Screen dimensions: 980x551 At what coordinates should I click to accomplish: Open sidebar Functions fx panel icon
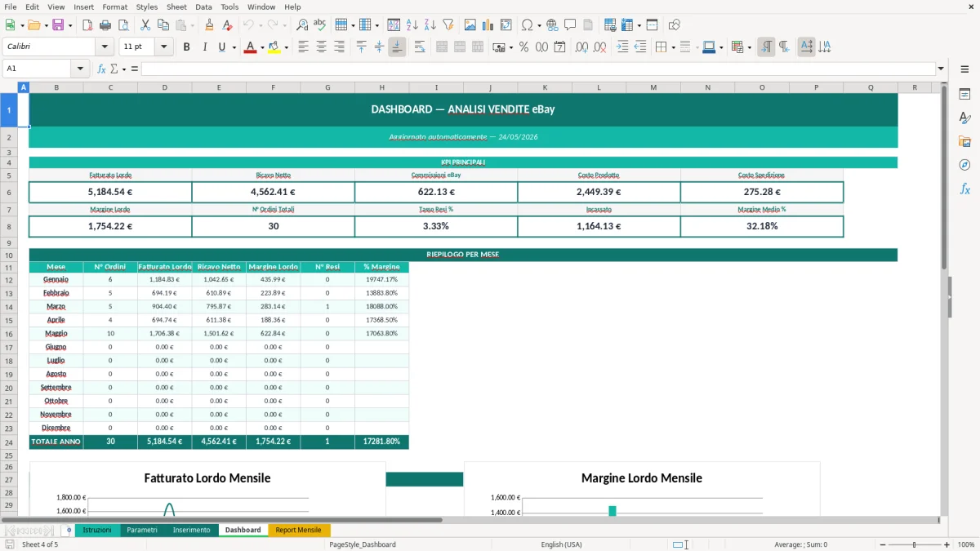(964, 189)
